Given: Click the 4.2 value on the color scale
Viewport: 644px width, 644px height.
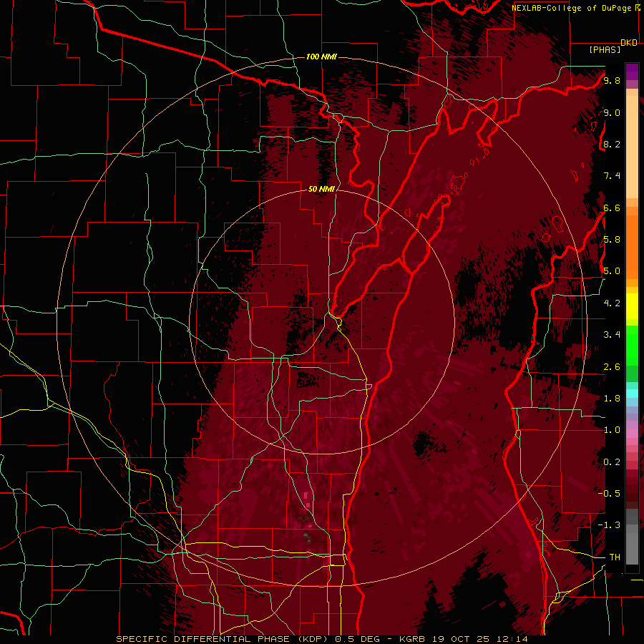Looking at the screenshot, I should click(612, 303).
